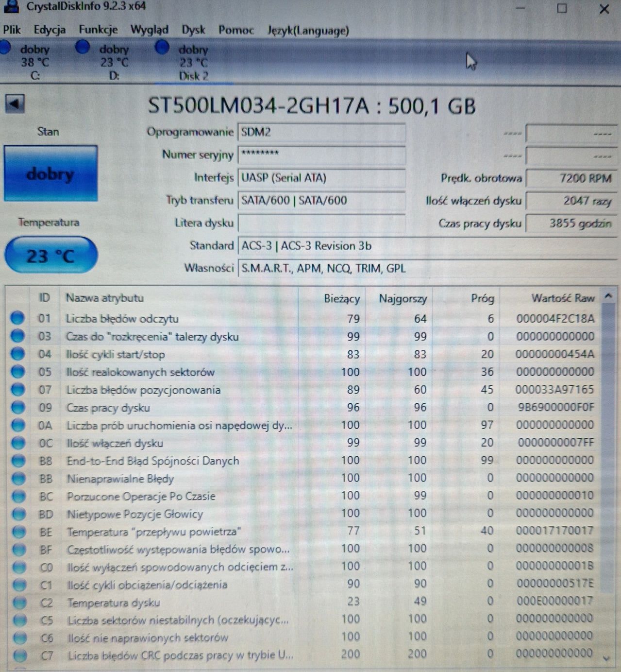Open the Język(Language) menu
This screenshot has width=621, height=672.
[308, 31]
